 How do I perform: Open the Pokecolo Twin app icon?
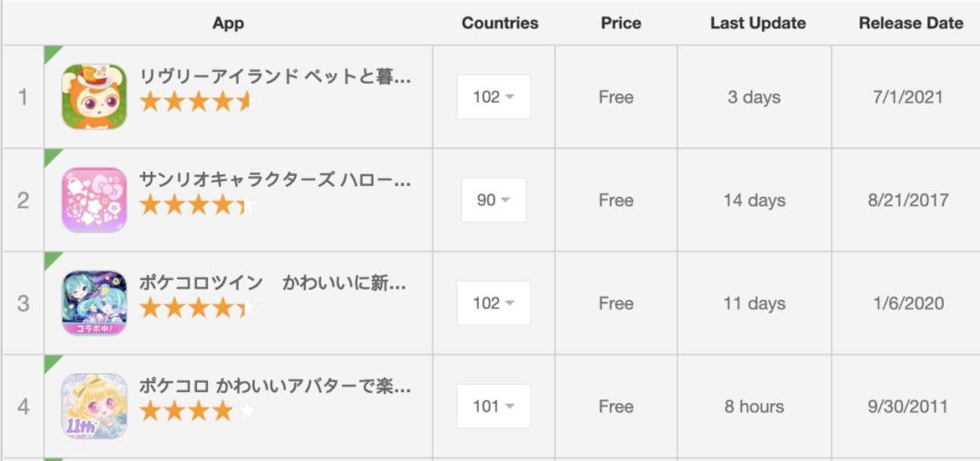(94, 303)
